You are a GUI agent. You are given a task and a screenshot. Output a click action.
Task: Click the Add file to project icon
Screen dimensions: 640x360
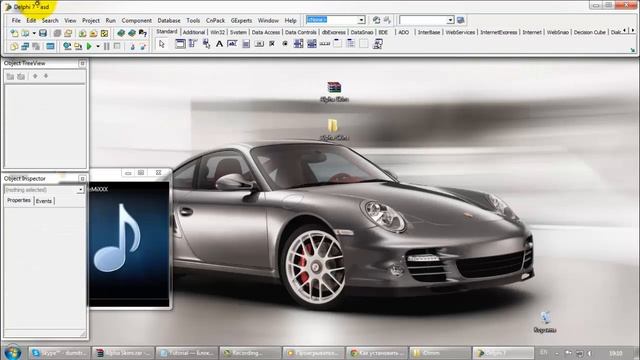pos(82,33)
